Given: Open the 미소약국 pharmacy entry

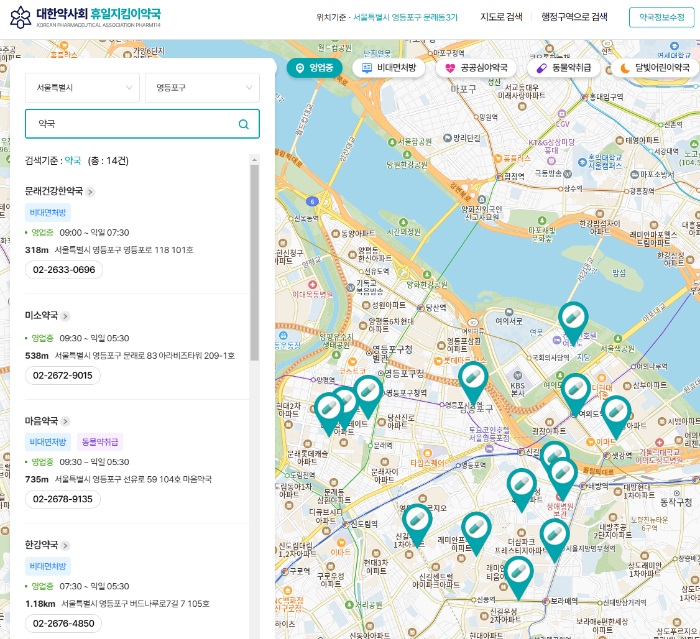Looking at the screenshot, I should (x=41, y=315).
